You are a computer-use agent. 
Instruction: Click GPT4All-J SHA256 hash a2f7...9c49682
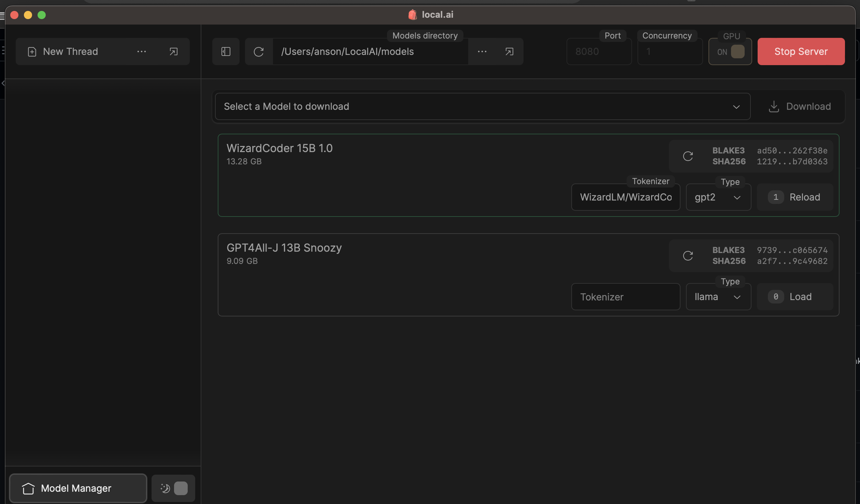point(792,261)
